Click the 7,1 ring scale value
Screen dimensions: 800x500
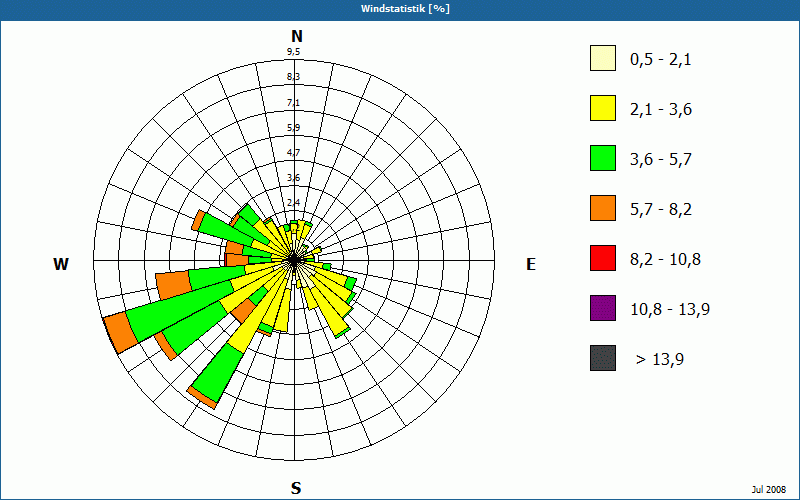pyautogui.click(x=293, y=103)
